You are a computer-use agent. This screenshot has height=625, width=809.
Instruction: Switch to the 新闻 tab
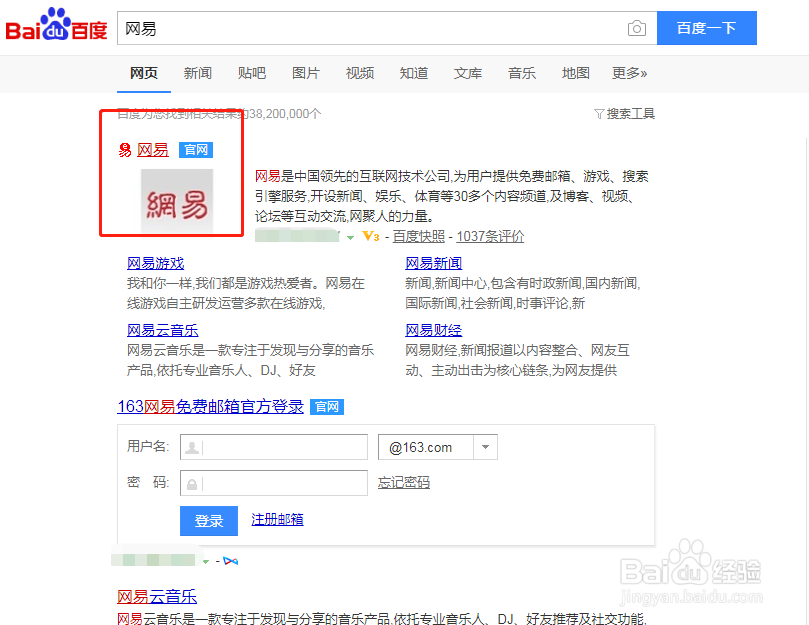tap(197, 73)
